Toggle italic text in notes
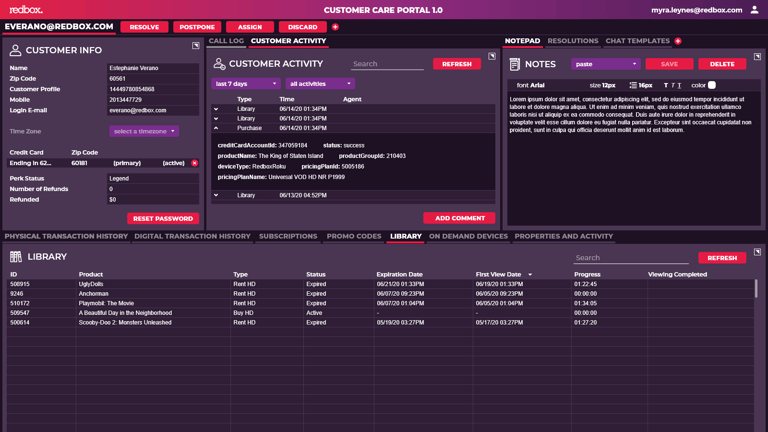Screen dimensions: 768x432 tap(672, 85)
